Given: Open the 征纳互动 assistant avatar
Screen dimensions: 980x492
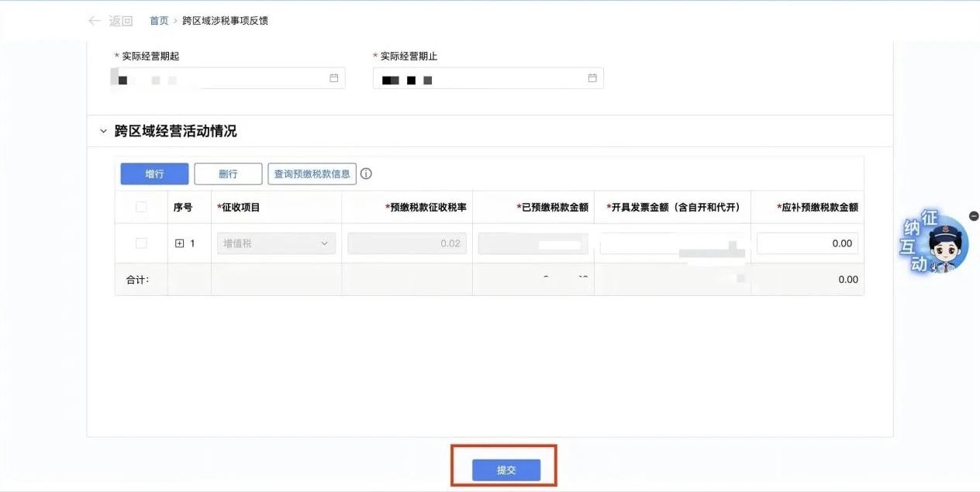Looking at the screenshot, I should point(935,243).
